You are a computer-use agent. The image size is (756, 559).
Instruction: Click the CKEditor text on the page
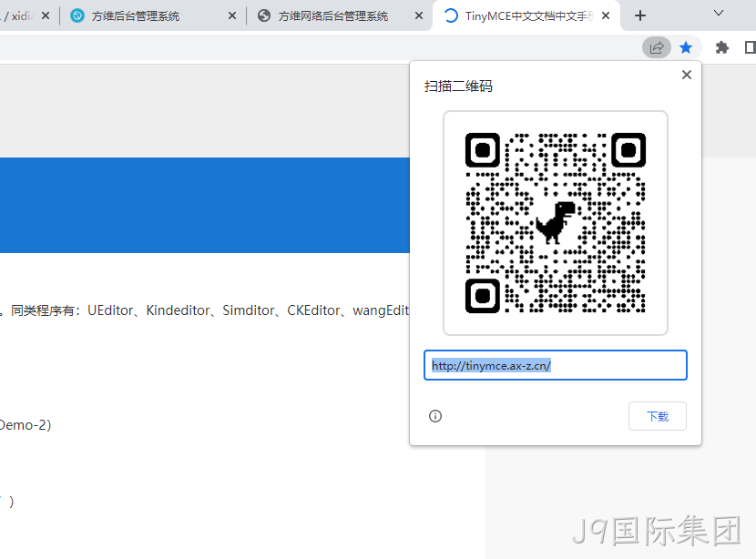click(313, 310)
